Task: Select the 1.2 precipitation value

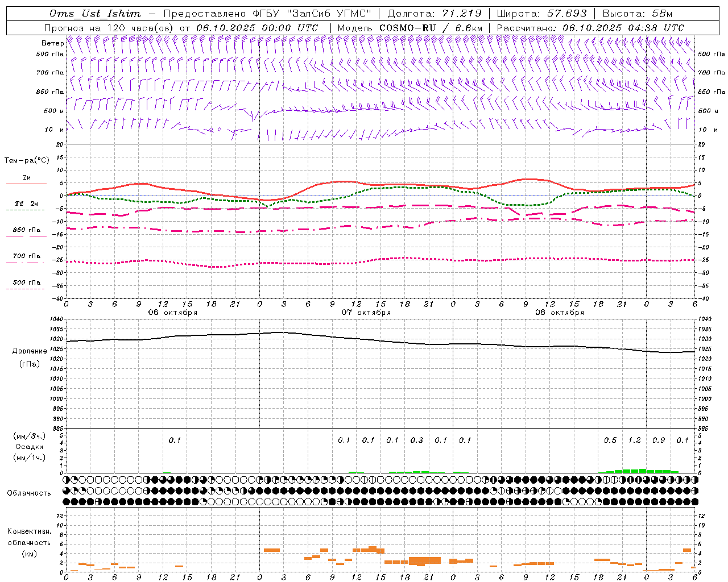Action: (x=634, y=440)
